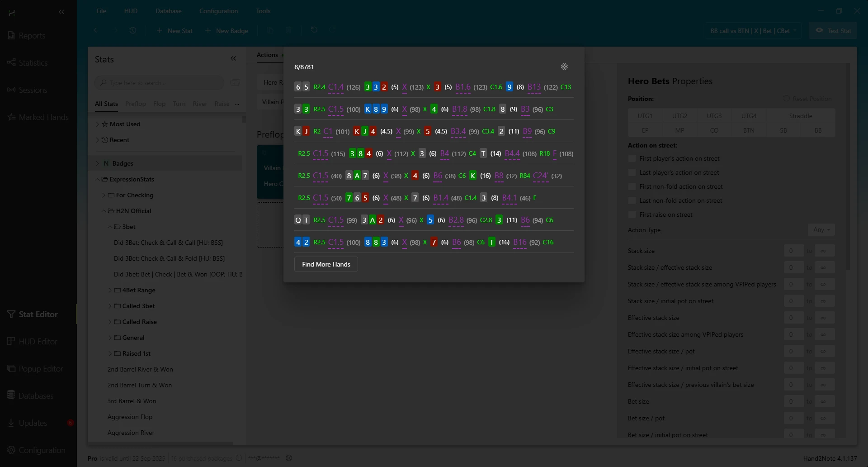Enable First player's action on street
The image size is (868, 467).
point(632,158)
